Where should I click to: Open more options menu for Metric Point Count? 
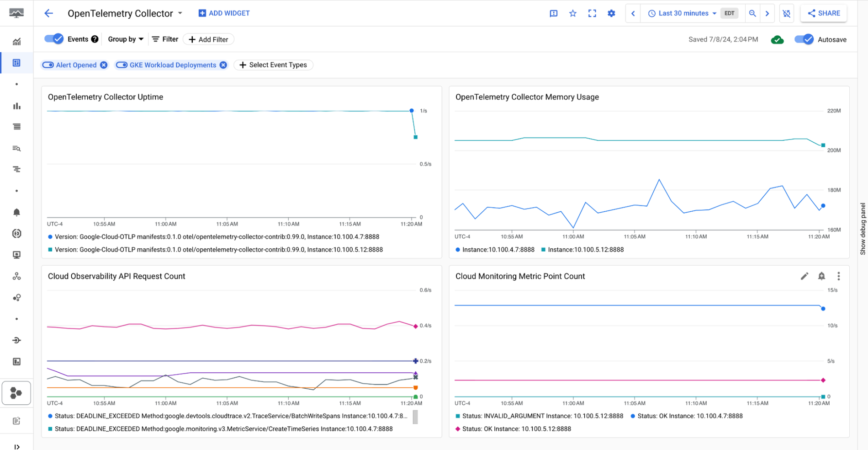838,276
